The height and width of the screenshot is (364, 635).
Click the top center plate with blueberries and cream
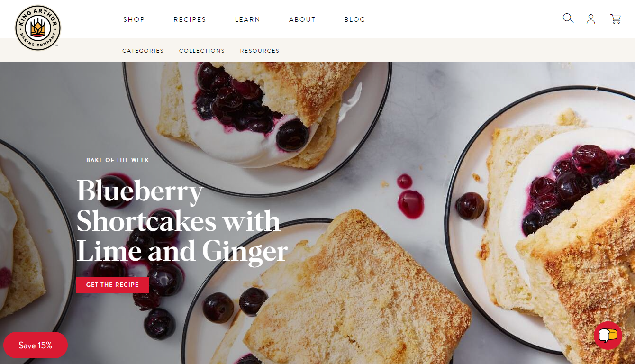coord(258,123)
